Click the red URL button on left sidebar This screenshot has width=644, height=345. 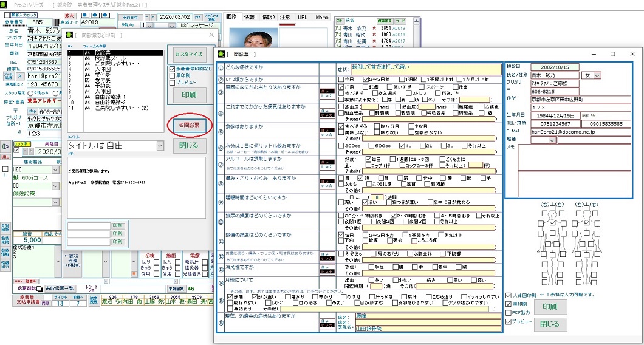pyautogui.click(x=4, y=157)
